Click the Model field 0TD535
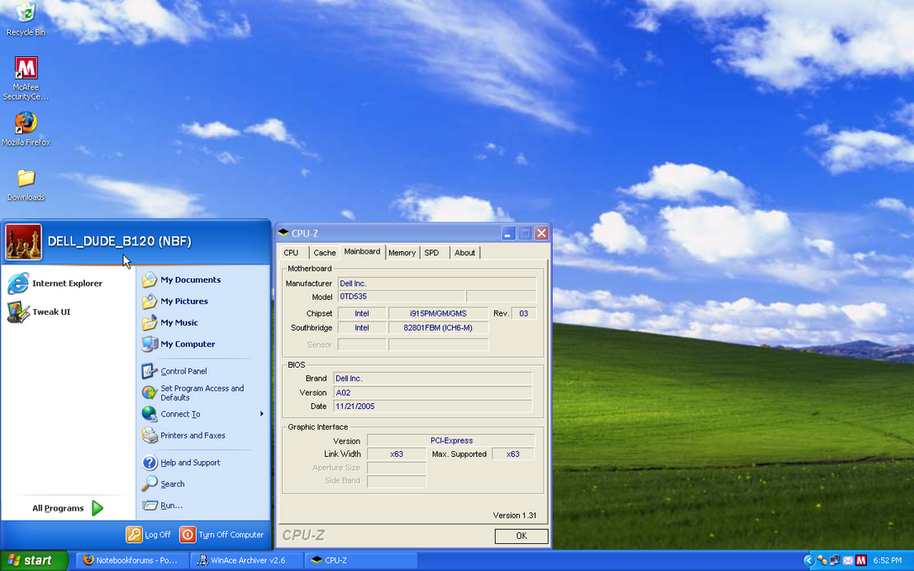Viewport: 914px width, 571px height. (x=401, y=297)
